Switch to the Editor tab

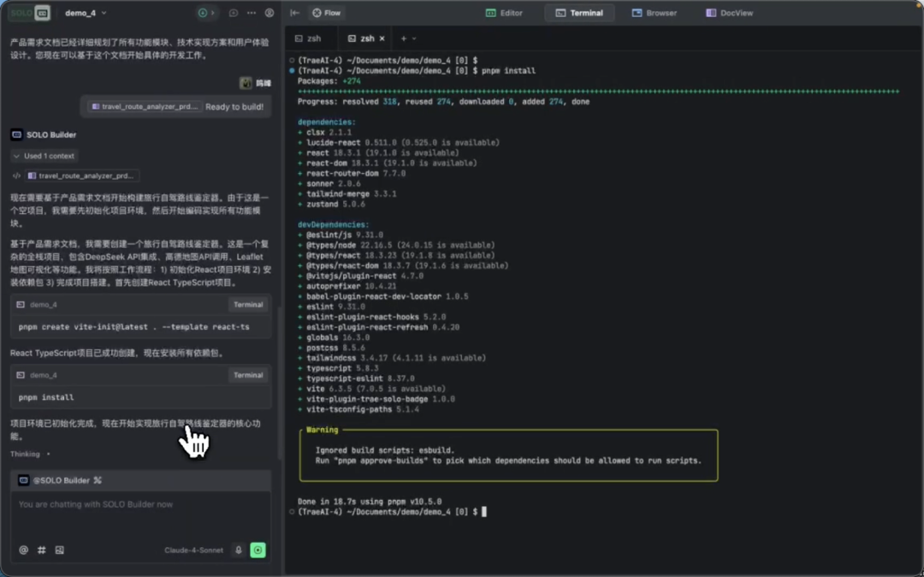pyautogui.click(x=504, y=13)
